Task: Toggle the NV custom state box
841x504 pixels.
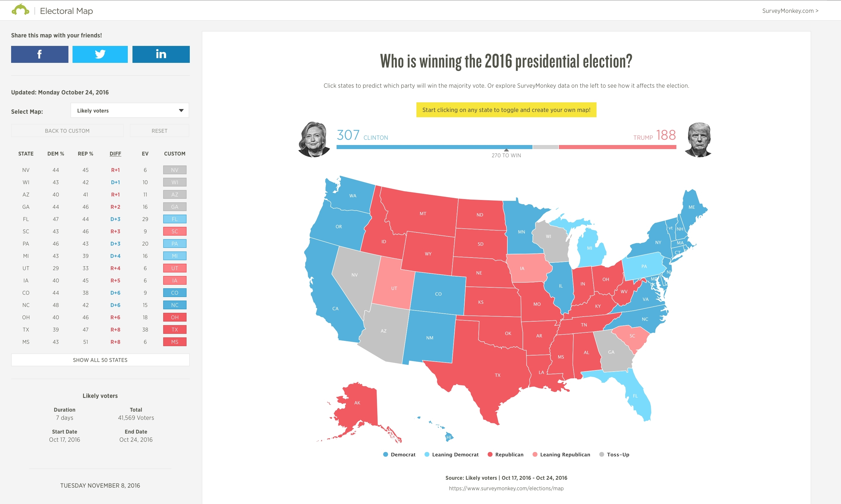Action: click(175, 170)
